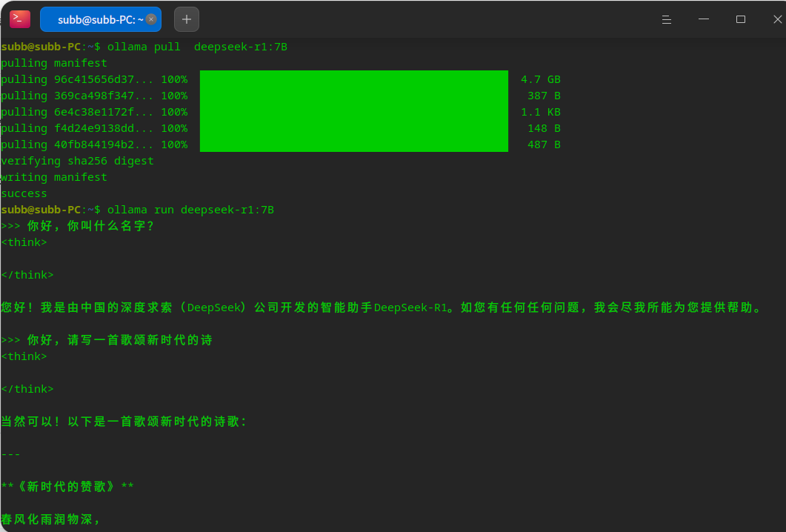Click the 4.7 GB download progress bar
The height and width of the screenshot is (532, 786).
point(353,79)
